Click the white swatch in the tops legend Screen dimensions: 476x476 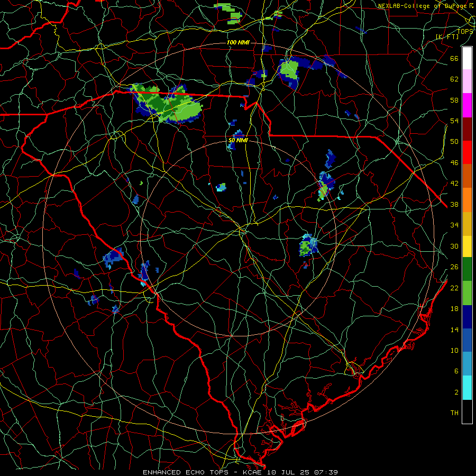[x=467, y=58]
